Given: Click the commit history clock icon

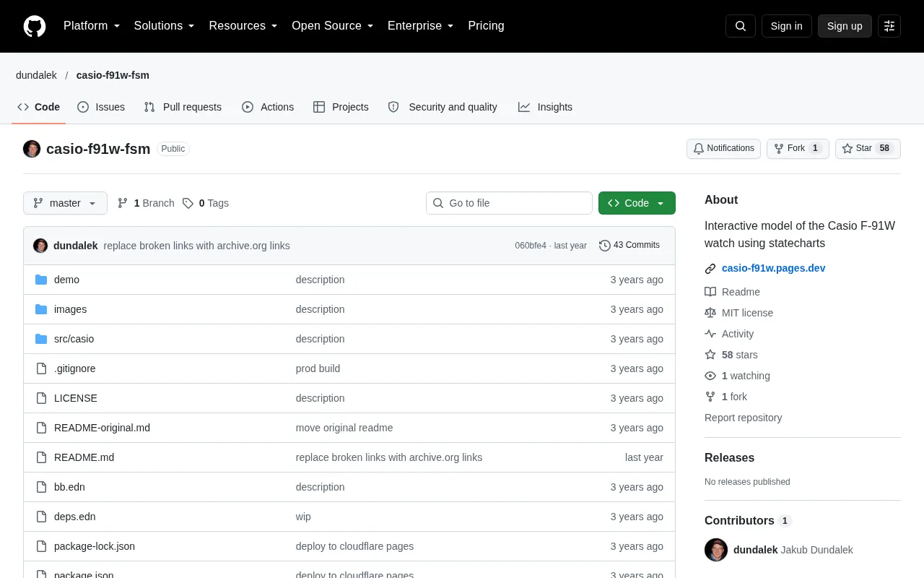Looking at the screenshot, I should (x=605, y=246).
